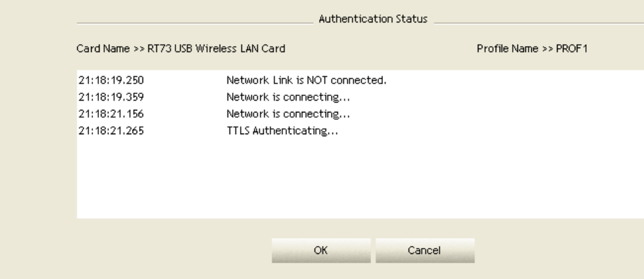Click the 21:18:19.250 timestamp

(x=102, y=81)
